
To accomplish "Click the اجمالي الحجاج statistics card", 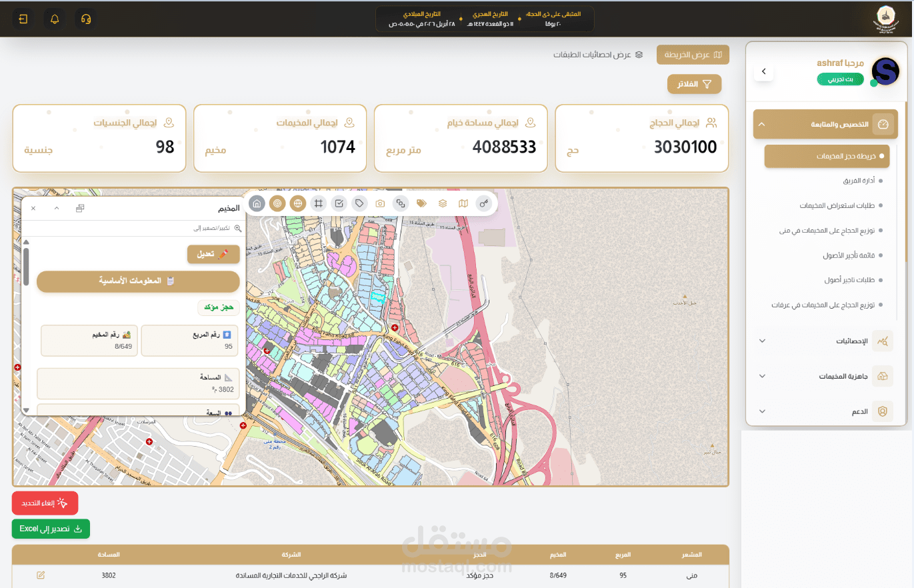I will [641, 138].
